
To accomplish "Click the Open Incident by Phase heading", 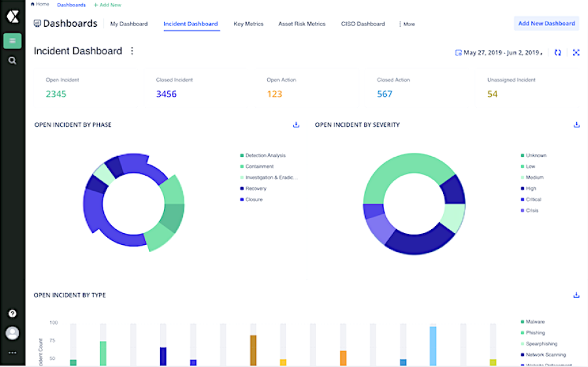I will click(73, 125).
